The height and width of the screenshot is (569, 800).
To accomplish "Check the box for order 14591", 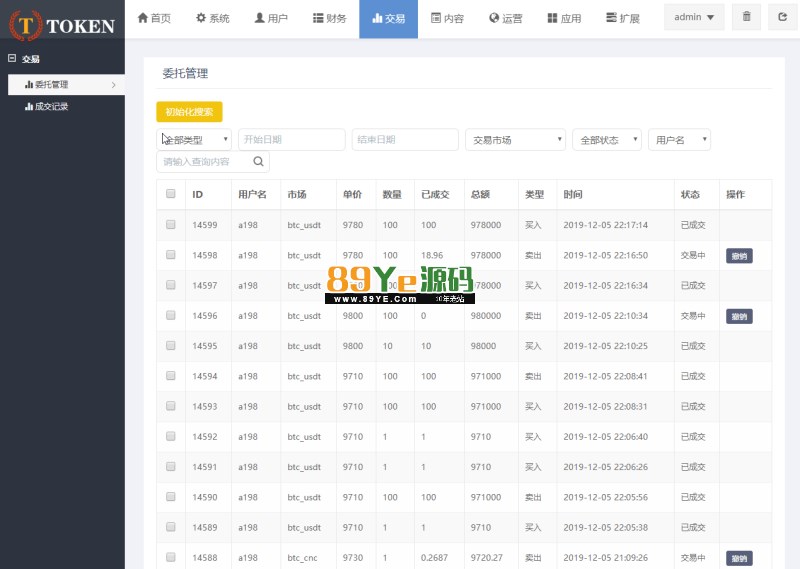I will point(171,466).
